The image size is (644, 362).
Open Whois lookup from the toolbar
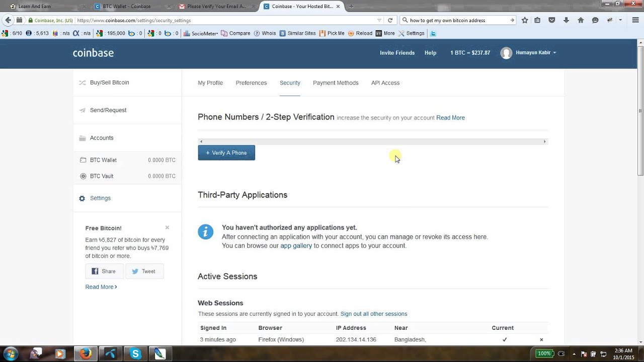pos(265,33)
